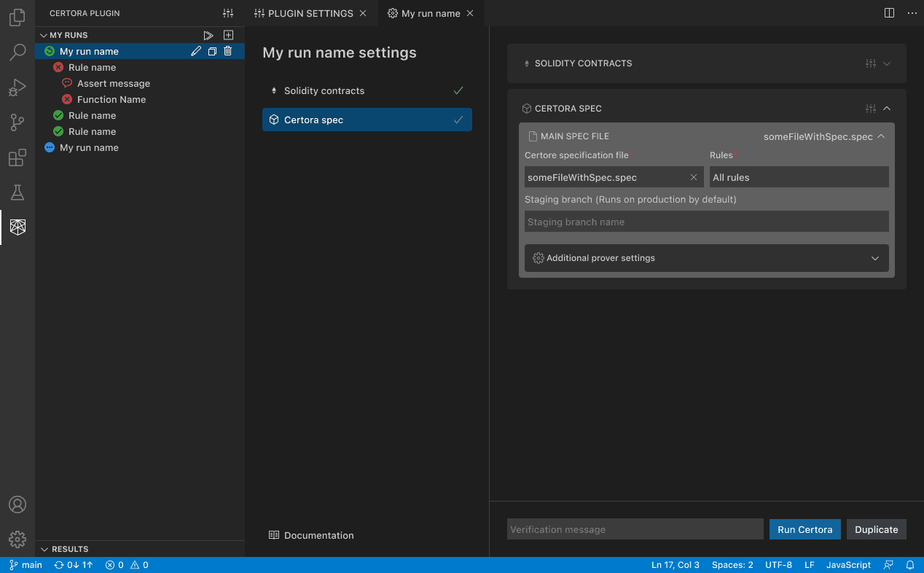Focus the Staging branch name field
This screenshot has width=924, height=573.
(707, 222)
